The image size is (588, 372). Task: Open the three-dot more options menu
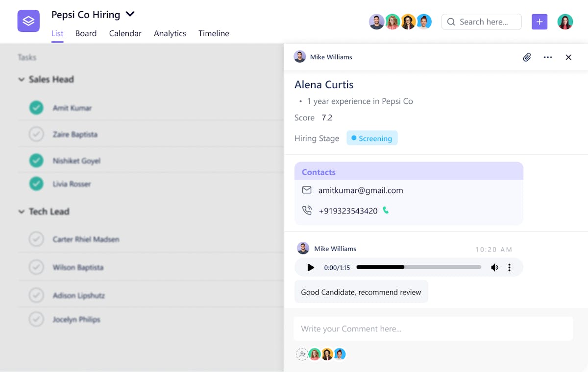point(548,57)
